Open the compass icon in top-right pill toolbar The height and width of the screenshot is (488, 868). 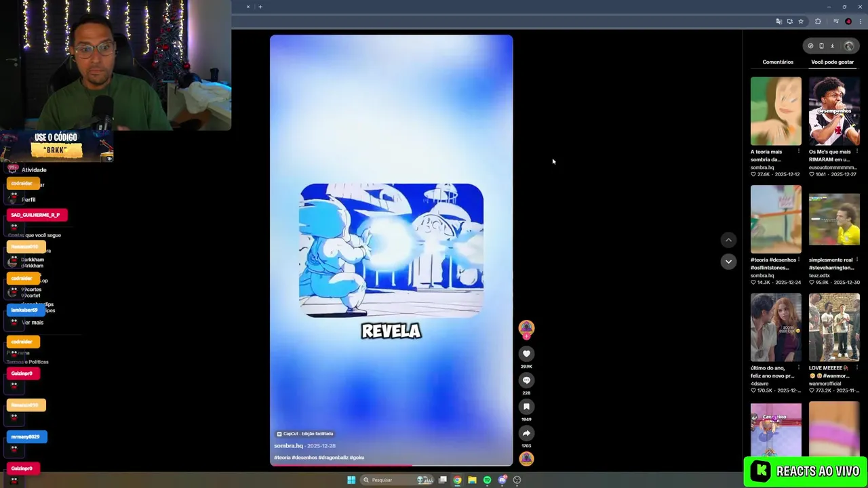coord(810,46)
